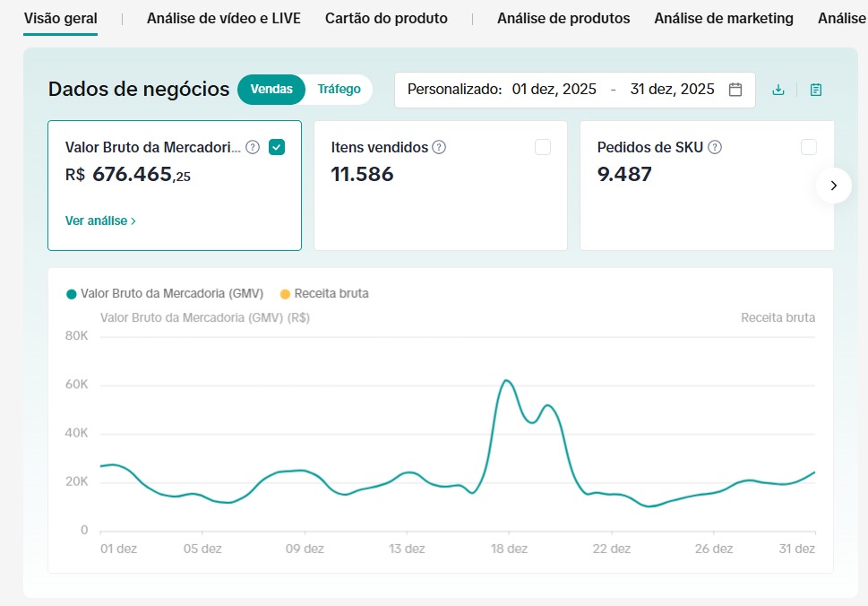Click the download data icon

[778, 90]
